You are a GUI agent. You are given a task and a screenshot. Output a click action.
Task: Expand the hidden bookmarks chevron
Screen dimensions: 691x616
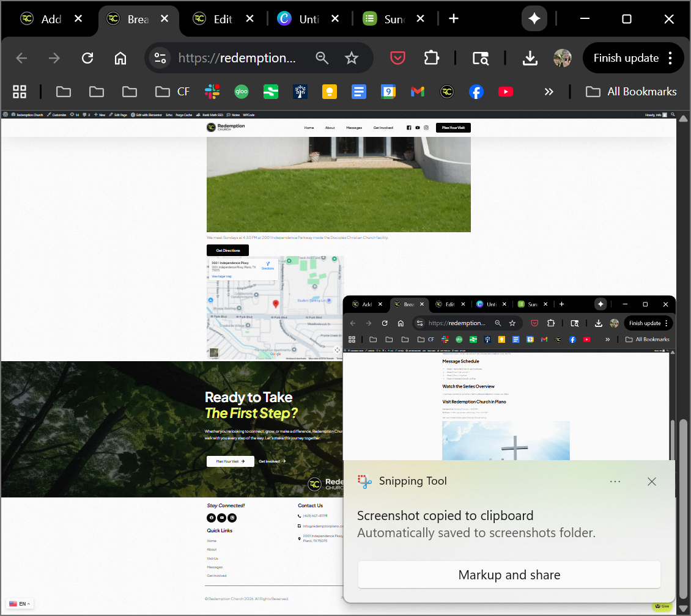coord(549,92)
